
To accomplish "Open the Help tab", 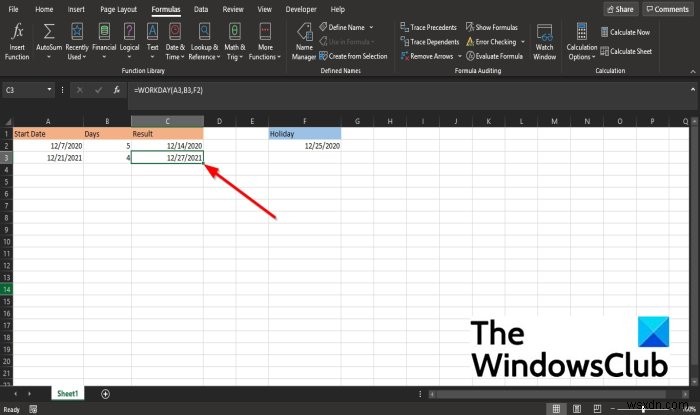I will pyautogui.click(x=338, y=9).
